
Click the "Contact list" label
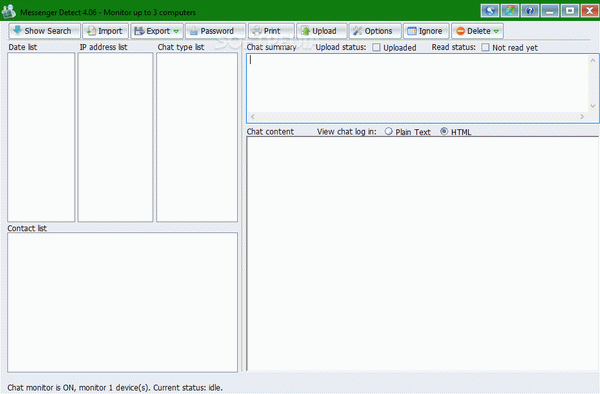27,228
